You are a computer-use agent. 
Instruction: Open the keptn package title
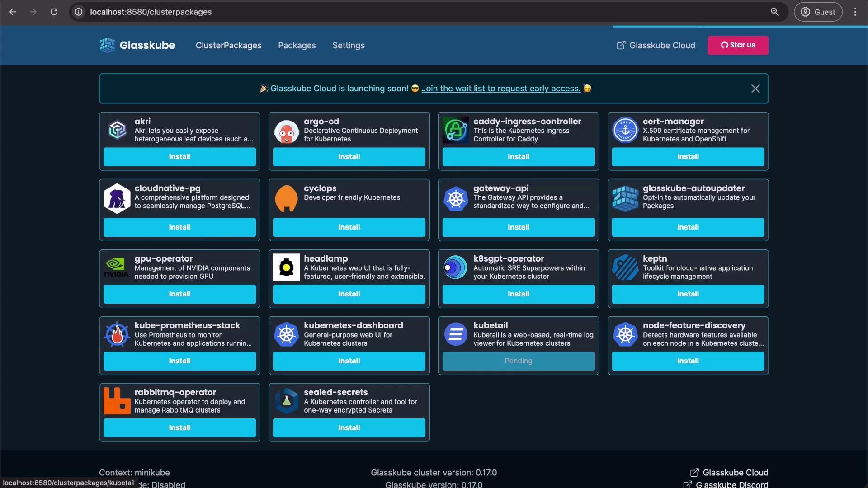pyautogui.click(x=655, y=258)
